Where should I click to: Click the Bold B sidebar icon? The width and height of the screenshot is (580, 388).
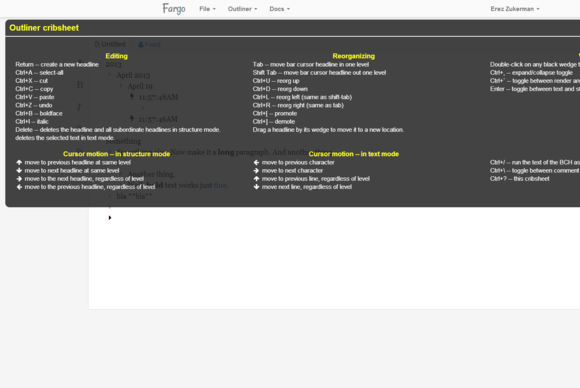click(x=80, y=85)
